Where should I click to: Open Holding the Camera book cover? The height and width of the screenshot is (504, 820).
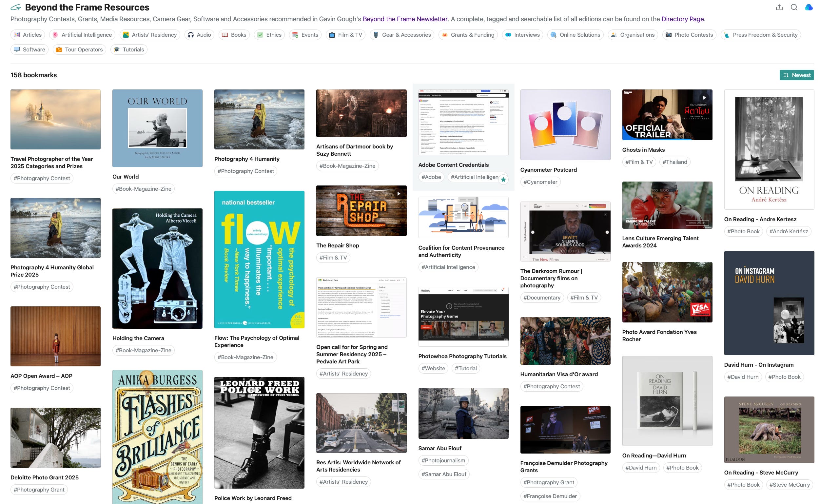(157, 268)
